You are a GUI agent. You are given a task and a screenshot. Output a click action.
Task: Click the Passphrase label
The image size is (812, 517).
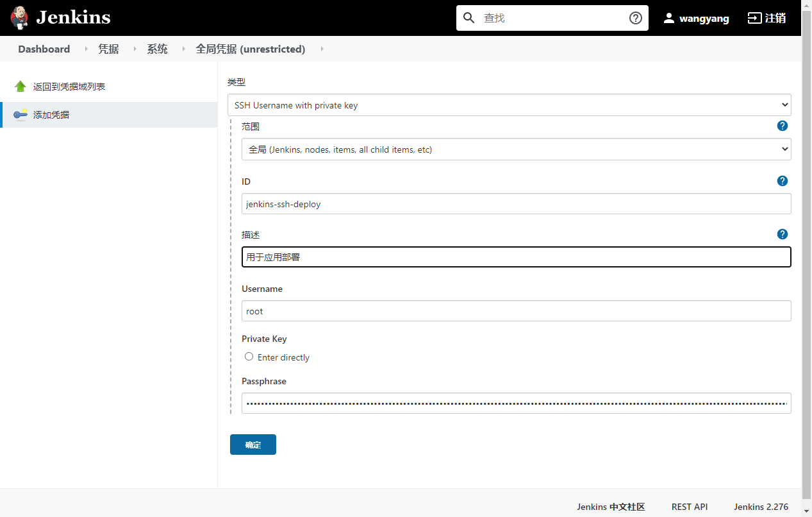pyautogui.click(x=264, y=381)
